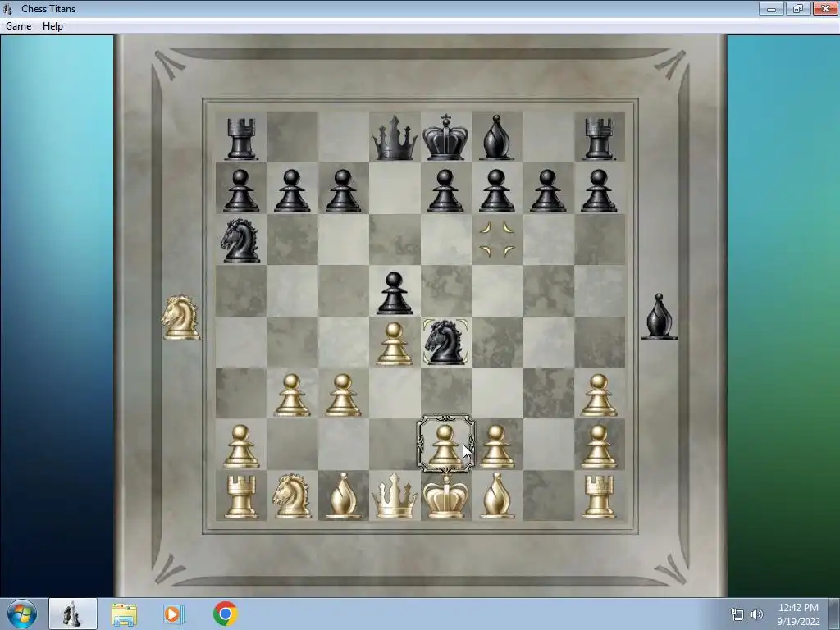Screen dimensions: 840x630
Task: Click the captured white knight beside the board
Action: 180,317
